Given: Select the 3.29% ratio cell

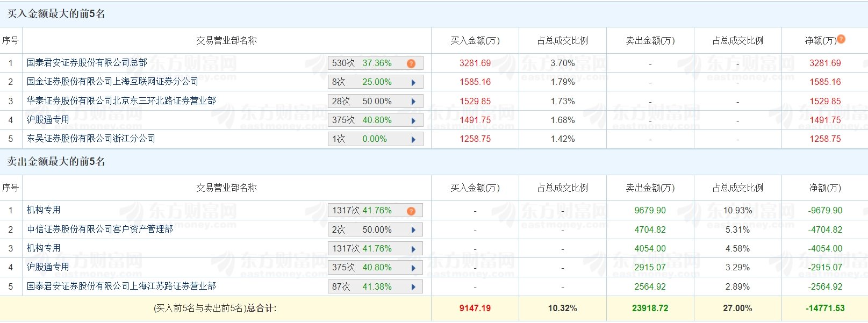Looking at the screenshot, I should [738, 268].
